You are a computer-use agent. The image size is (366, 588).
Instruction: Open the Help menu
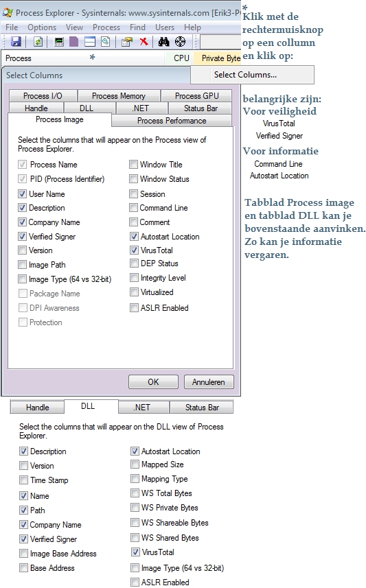point(192,27)
